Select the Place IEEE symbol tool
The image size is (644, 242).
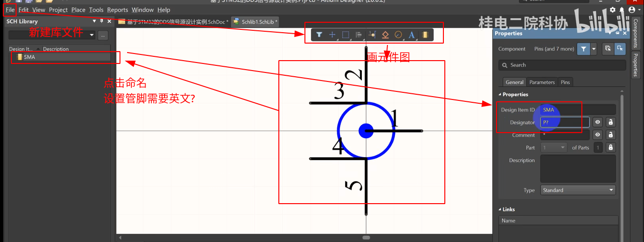coord(386,35)
